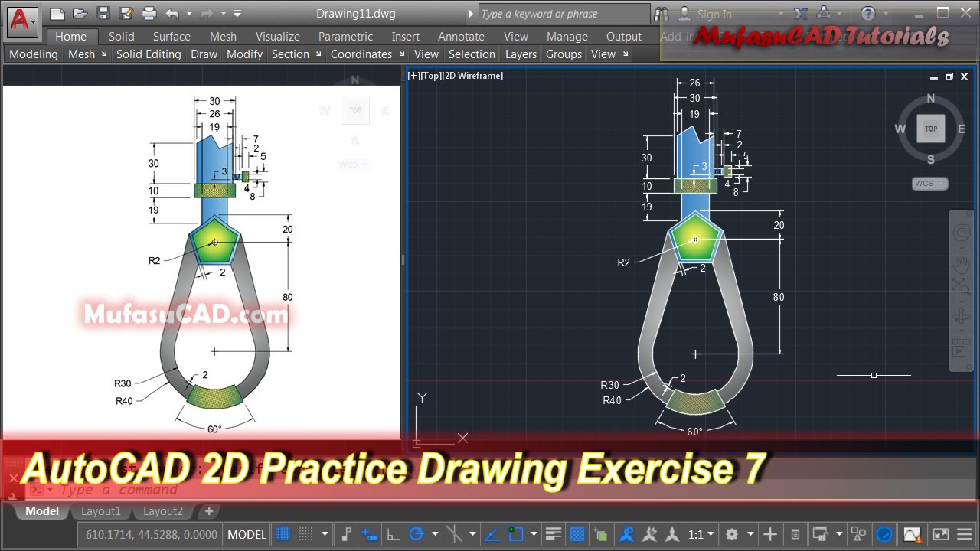Click Sign In link
Image resolution: width=980 pixels, height=551 pixels.
tap(714, 14)
